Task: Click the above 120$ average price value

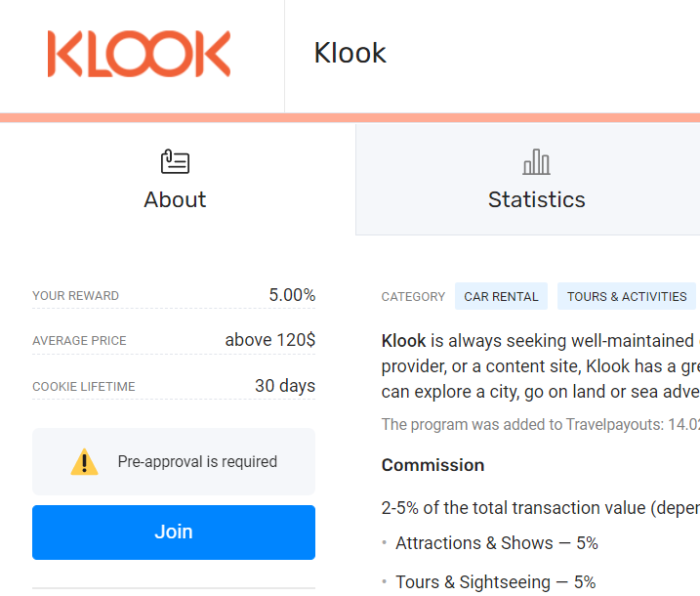Action: point(270,340)
